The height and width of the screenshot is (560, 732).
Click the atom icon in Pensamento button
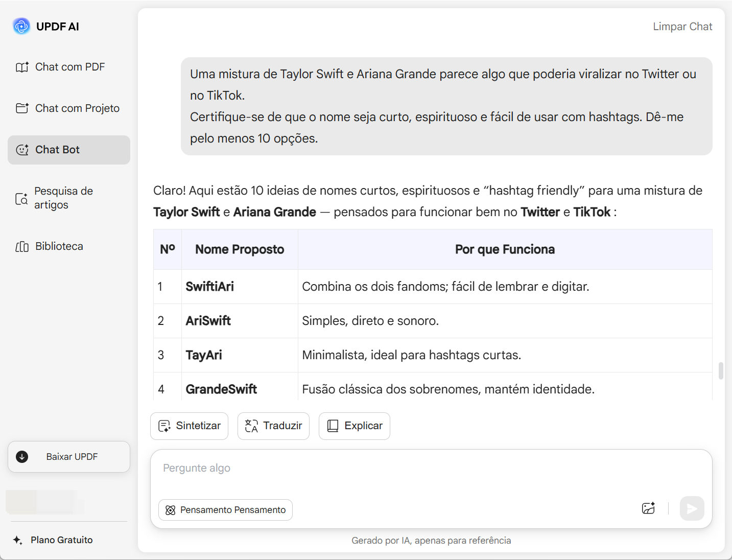pos(171,510)
